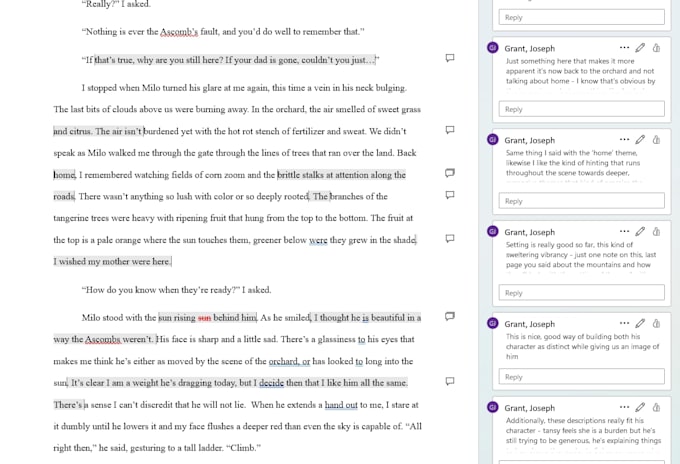Image resolution: width=680 pixels, height=464 pixels.
Task: Click Reply field under 'Setting is really good' comment
Action: [x=582, y=293]
